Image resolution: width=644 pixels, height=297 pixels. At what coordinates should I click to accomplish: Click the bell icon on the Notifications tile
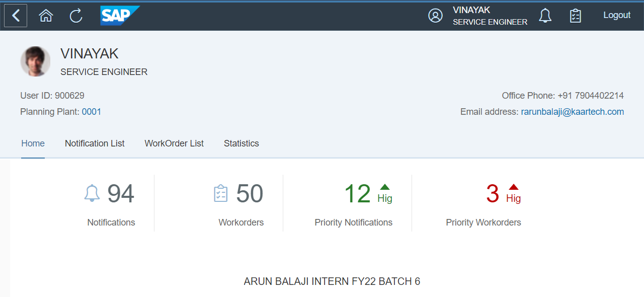click(92, 193)
